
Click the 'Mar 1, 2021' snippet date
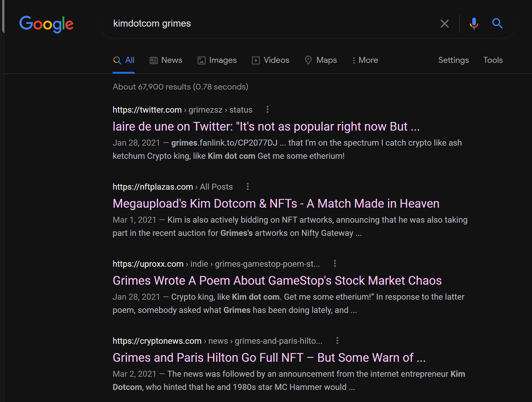pyautogui.click(x=134, y=220)
